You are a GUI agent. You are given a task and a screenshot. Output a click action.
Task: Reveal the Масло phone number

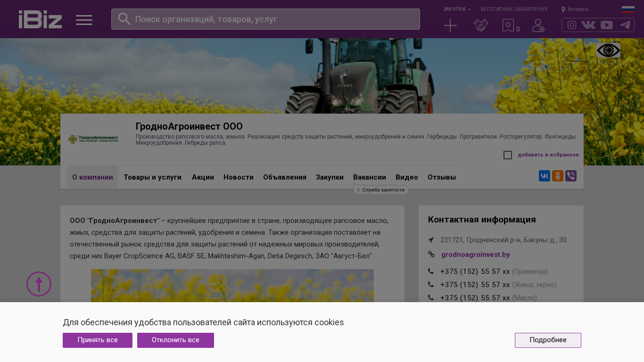tap(475, 298)
